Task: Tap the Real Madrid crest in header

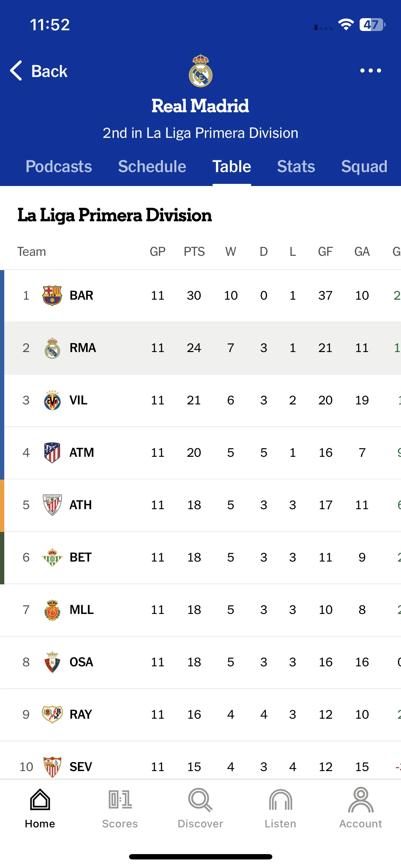Action: coord(201,71)
